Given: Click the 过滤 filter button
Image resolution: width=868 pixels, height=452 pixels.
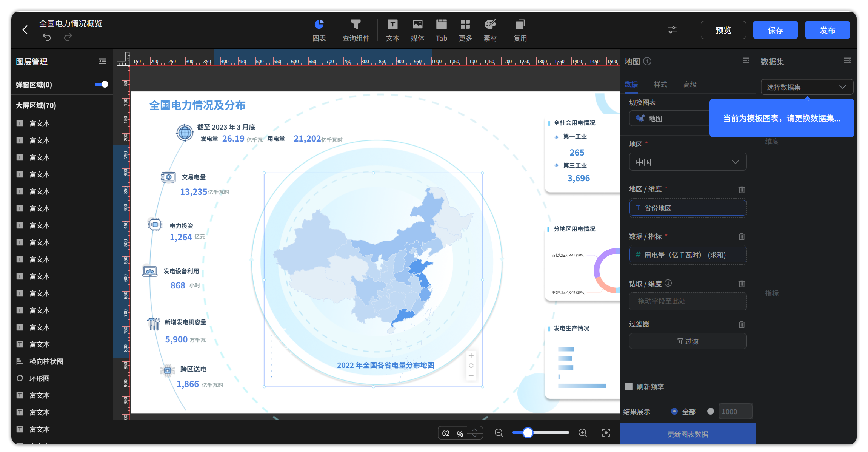Looking at the screenshot, I should coord(688,341).
